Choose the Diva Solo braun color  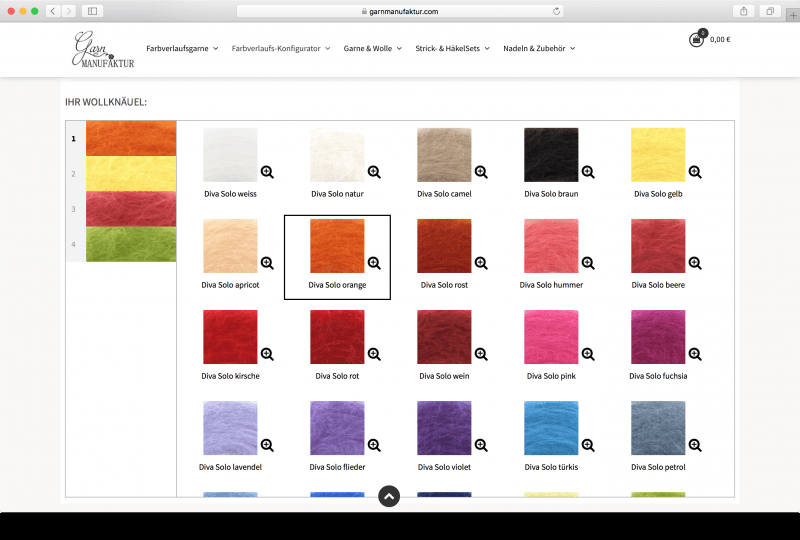pos(551,155)
